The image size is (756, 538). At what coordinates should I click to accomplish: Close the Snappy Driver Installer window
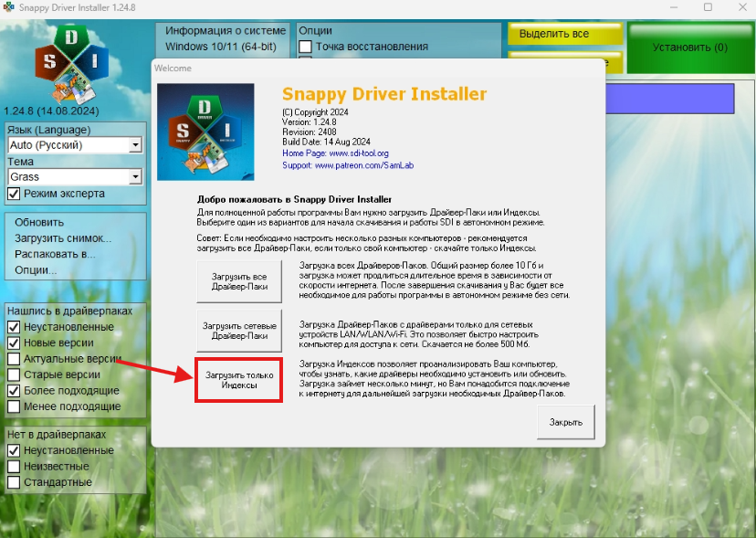click(x=742, y=7)
